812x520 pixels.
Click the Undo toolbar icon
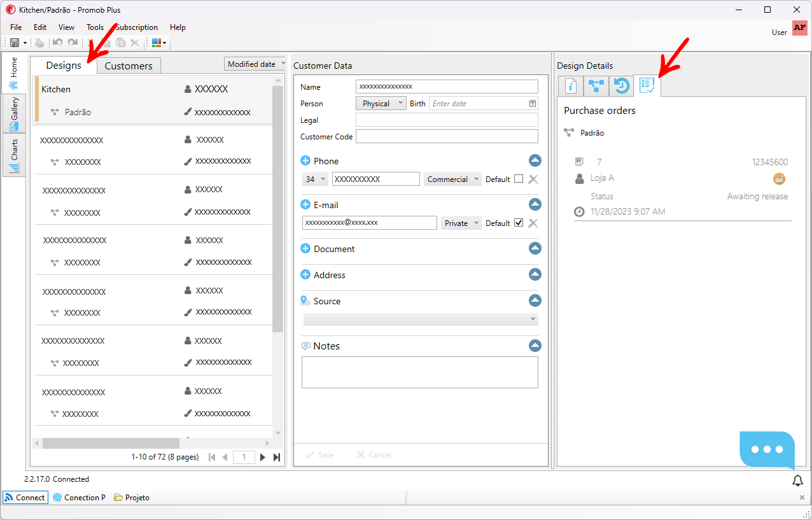(57, 43)
